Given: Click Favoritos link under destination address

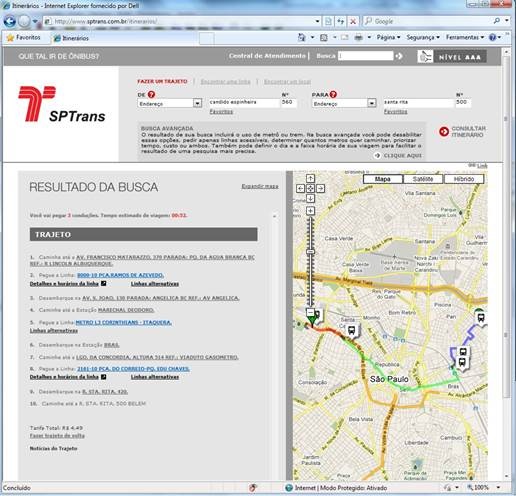Looking at the screenshot, I should (396, 112).
